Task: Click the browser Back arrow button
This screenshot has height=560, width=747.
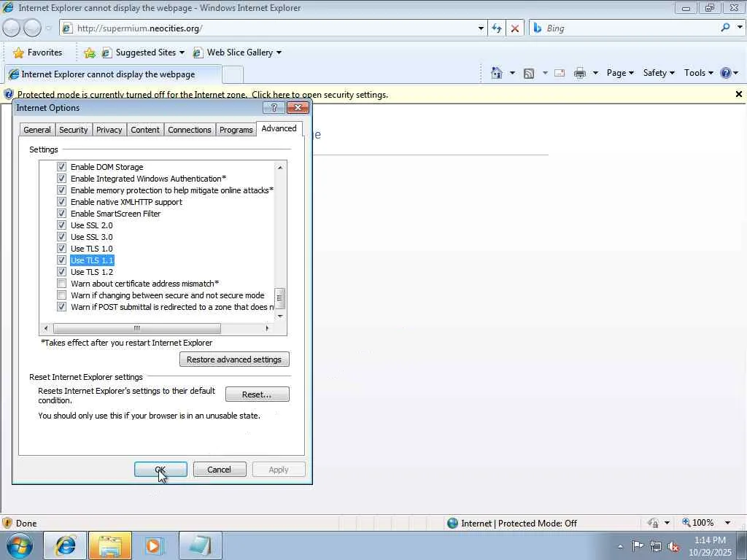Action: point(12,28)
